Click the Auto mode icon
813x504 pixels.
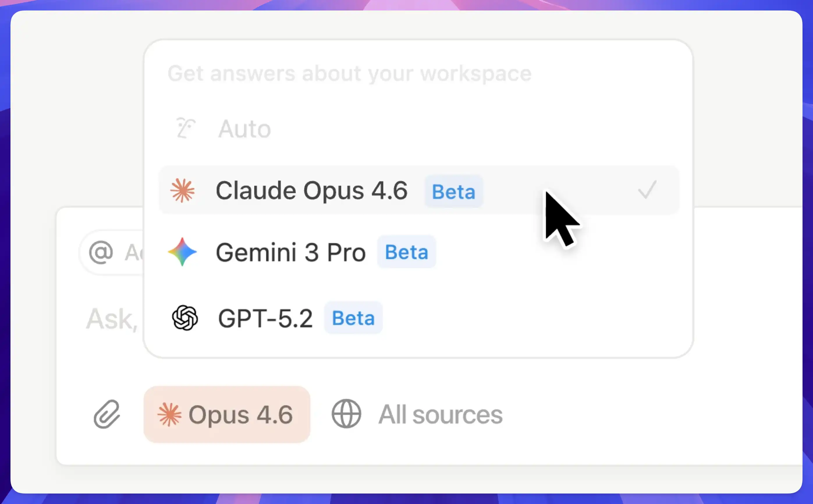tap(185, 128)
